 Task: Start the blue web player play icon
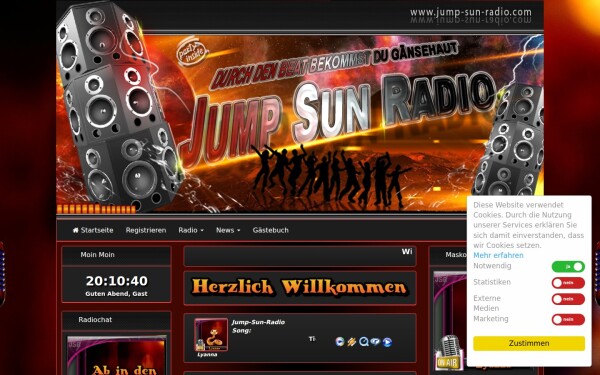(x=387, y=342)
